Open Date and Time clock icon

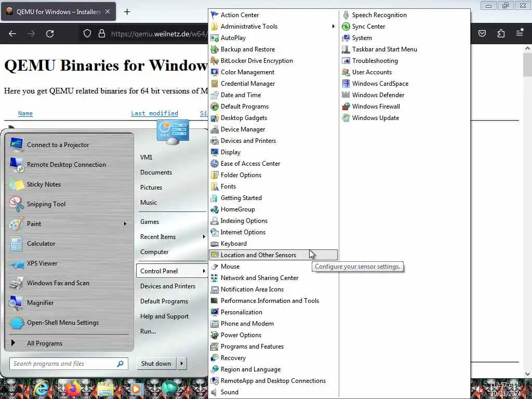[215, 95]
